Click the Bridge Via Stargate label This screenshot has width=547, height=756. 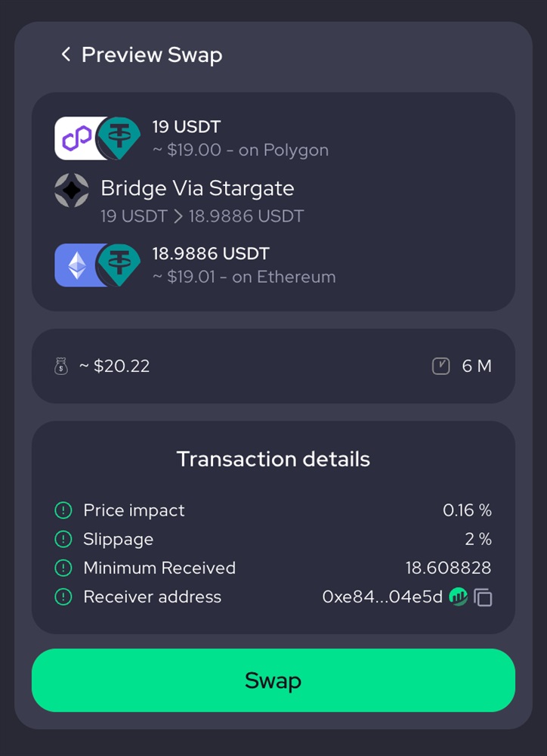pos(197,188)
